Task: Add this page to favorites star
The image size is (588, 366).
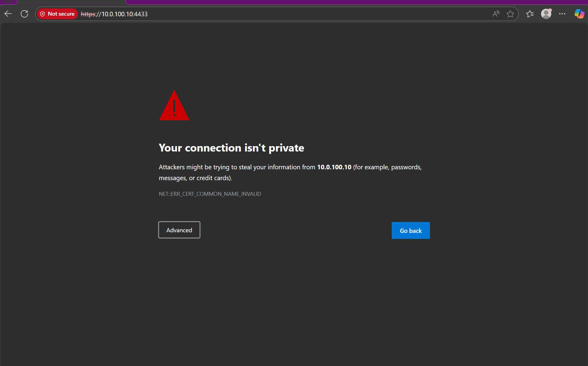Action: coord(510,14)
